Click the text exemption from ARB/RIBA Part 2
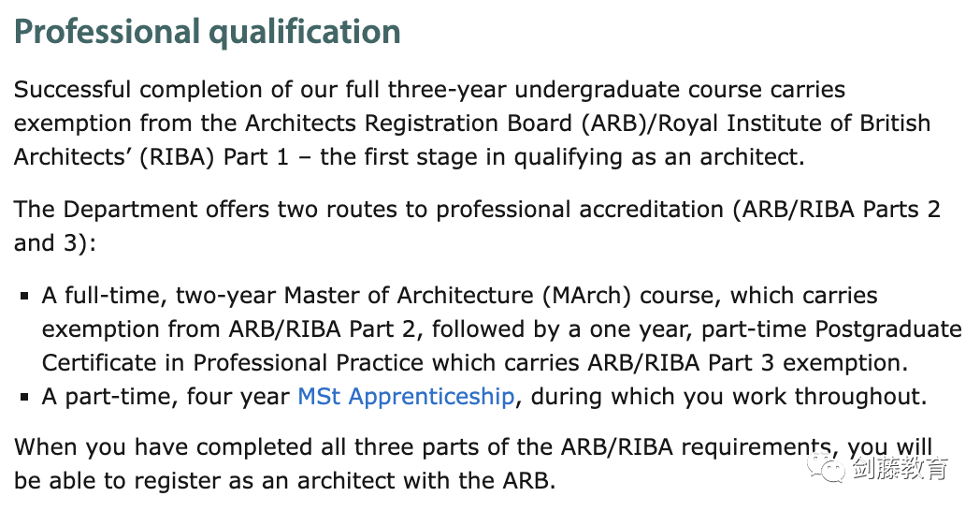 click(229, 329)
